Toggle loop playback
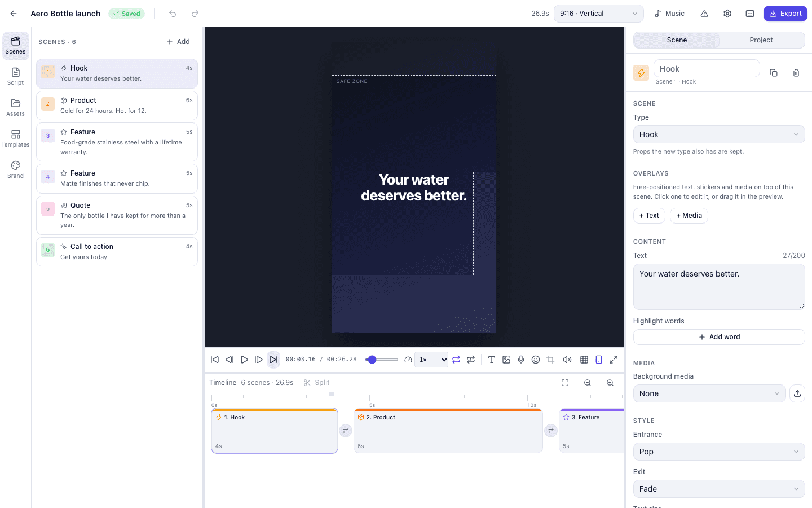The height and width of the screenshot is (508, 812). tap(456, 360)
